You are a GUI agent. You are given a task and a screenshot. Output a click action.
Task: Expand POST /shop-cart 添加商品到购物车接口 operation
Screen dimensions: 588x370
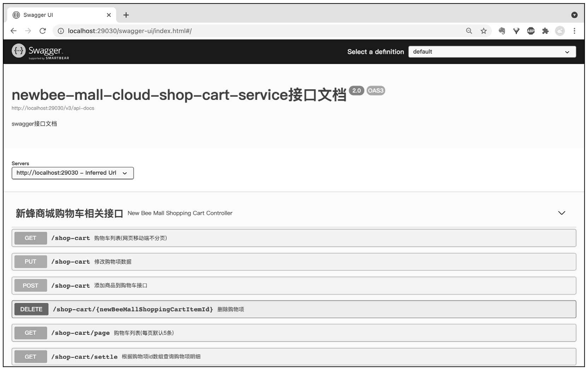tap(294, 285)
